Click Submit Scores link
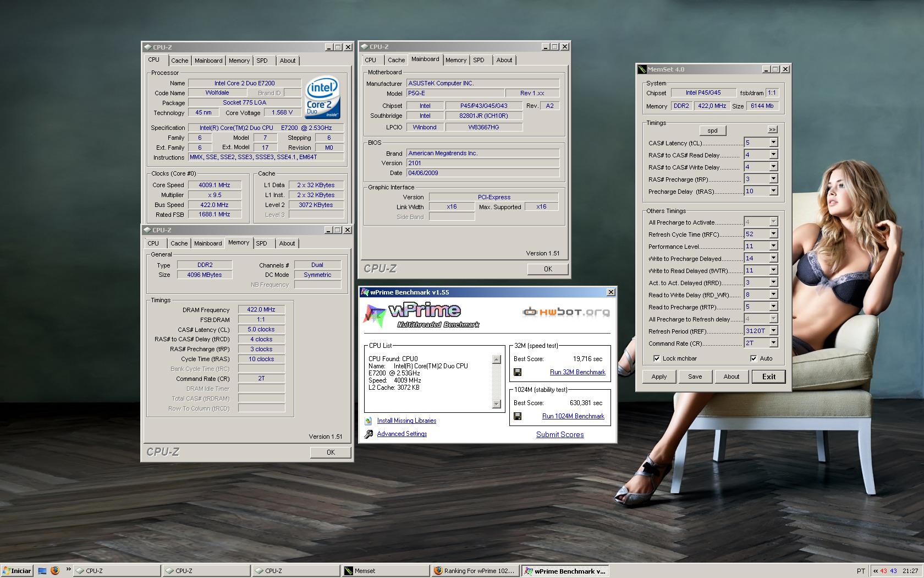The height and width of the screenshot is (578, 924). [x=560, y=434]
